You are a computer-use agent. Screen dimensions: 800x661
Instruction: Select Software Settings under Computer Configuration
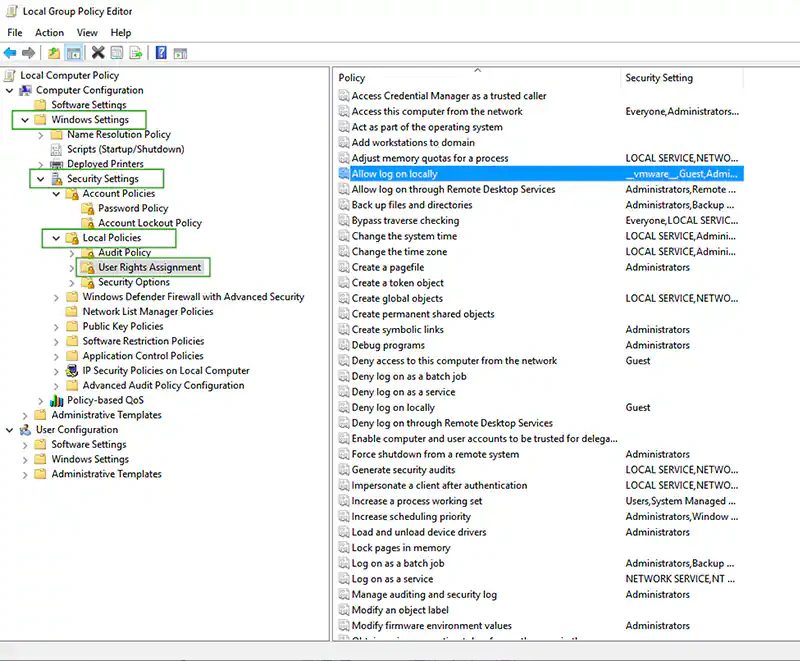click(89, 105)
